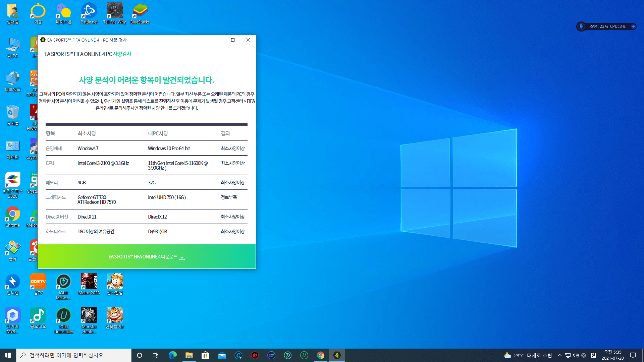Launch BlueStacks from the desktop

tap(140, 14)
